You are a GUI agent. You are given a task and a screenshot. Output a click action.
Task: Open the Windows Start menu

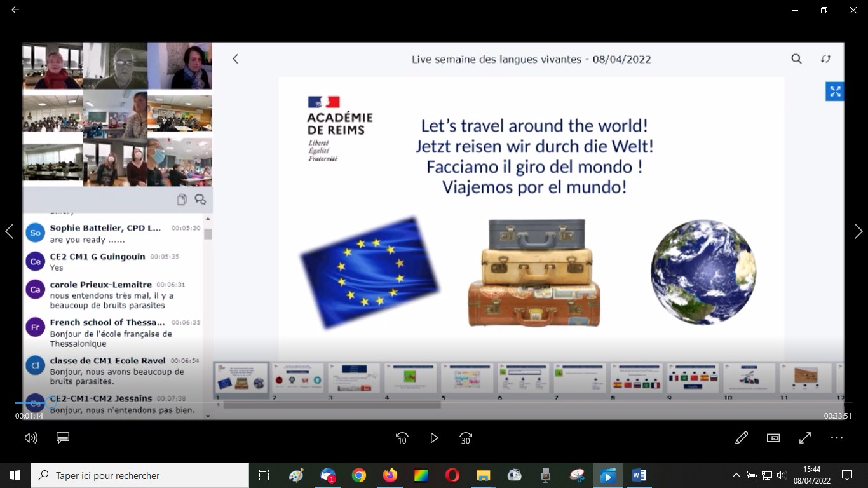pyautogui.click(x=15, y=475)
